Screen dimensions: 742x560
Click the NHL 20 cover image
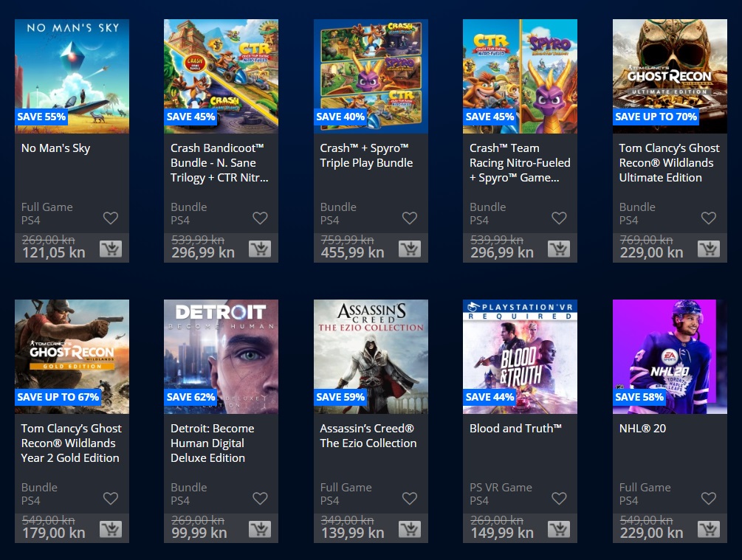click(x=669, y=347)
